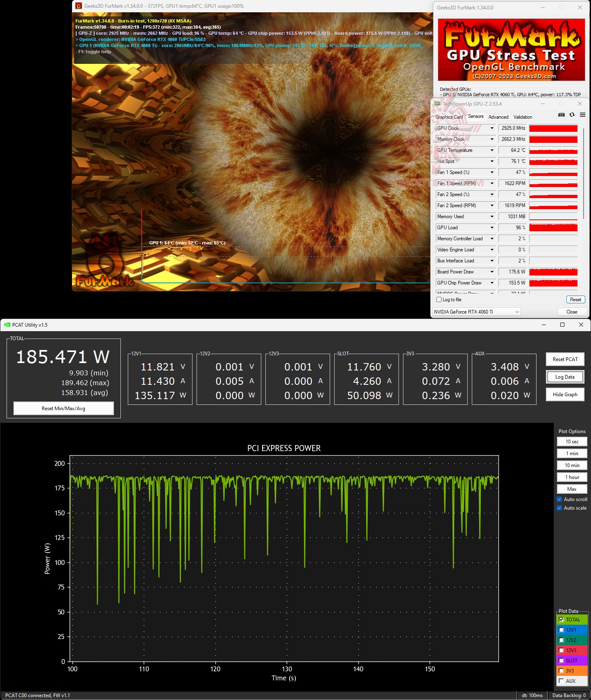Screen dimensions: 591x700
Task: Open the Video Engine Load dropdown
Action: (x=492, y=250)
